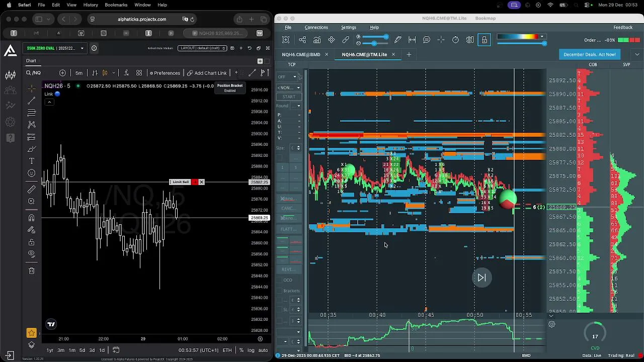Click the Feedback link in Bookmap
This screenshot has height=362, width=644.
click(x=623, y=28)
